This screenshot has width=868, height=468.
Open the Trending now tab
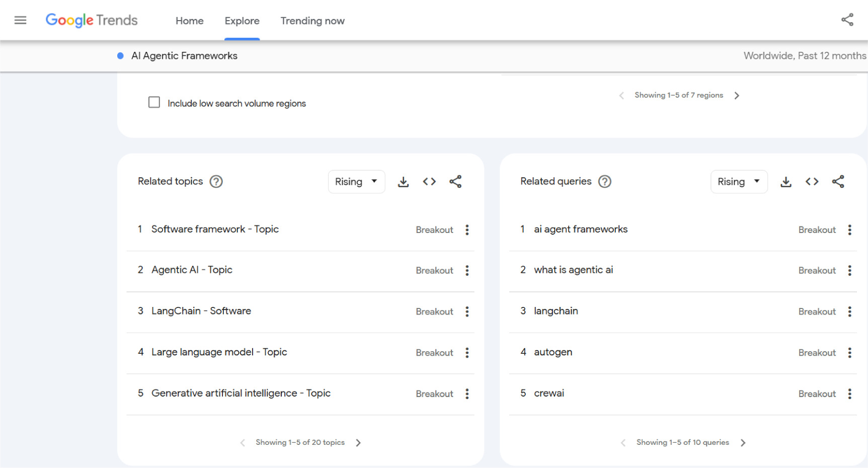(312, 21)
